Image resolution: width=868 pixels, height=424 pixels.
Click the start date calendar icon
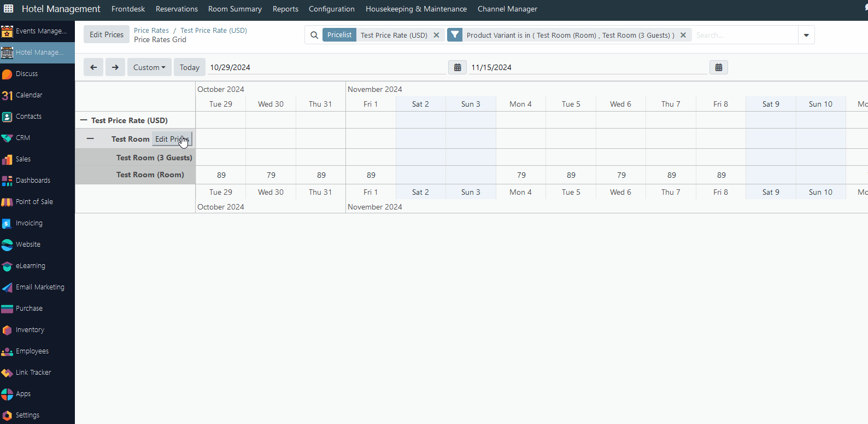pyautogui.click(x=458, y=67)
